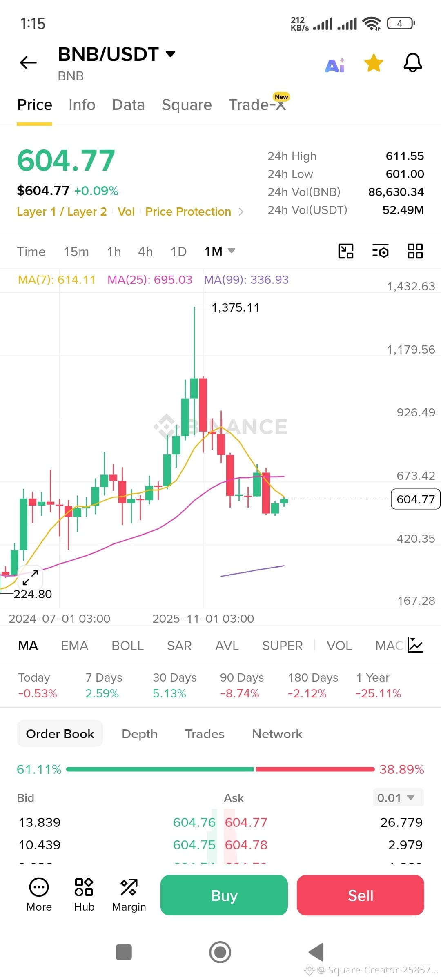Tap the MA(7): 614.11 label
Viewport: 441px width, 980px height.
56,280
